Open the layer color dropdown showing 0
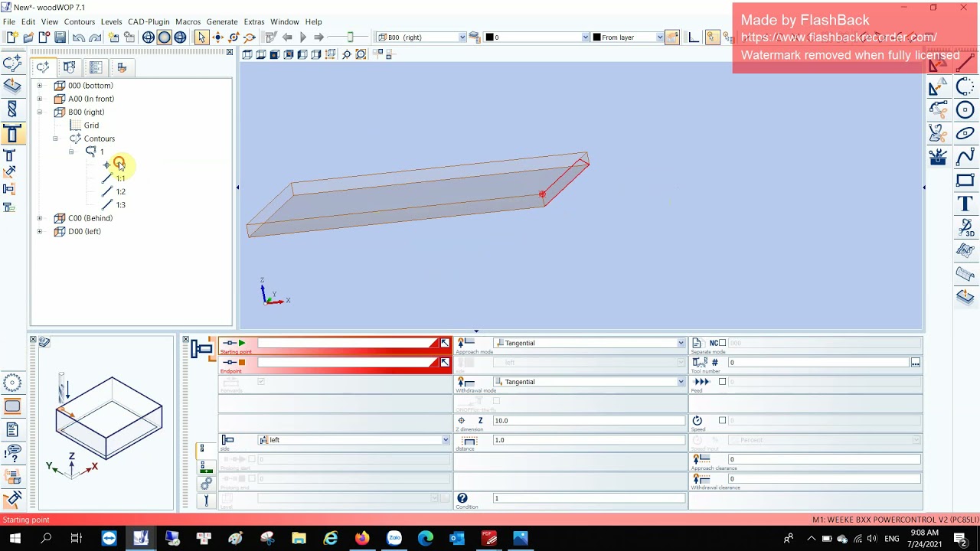The height and width of the screenshot is (551, 980). click(585, 37)
